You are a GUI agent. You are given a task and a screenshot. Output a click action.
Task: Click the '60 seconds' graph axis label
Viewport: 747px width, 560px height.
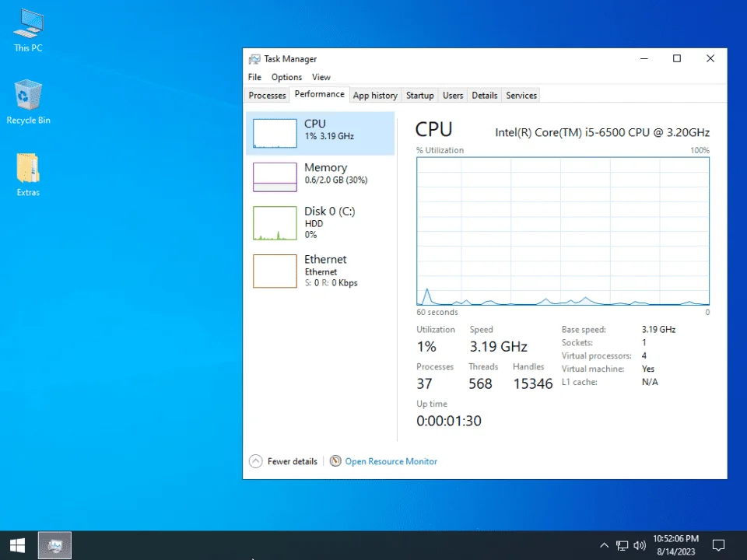click(437, 313)
